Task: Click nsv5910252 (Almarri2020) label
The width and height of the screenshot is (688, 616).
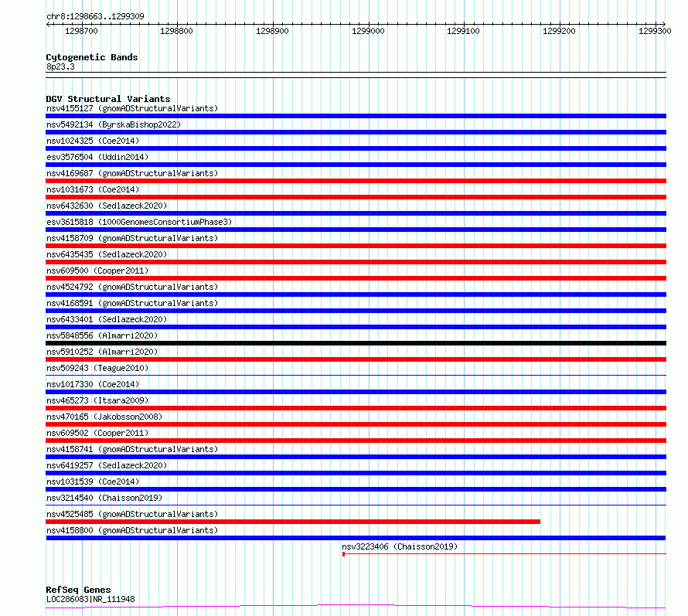Action: click(102, 352)
